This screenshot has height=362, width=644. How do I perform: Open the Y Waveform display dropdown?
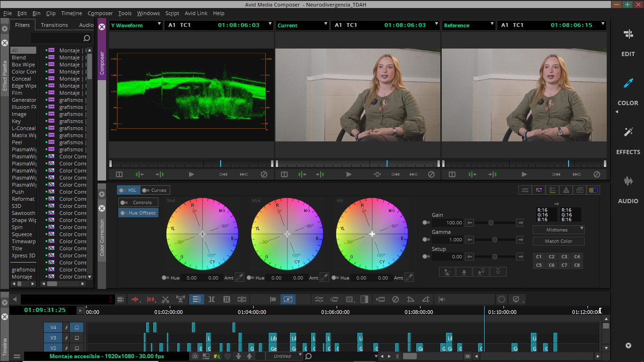click(x=159, y=24)
